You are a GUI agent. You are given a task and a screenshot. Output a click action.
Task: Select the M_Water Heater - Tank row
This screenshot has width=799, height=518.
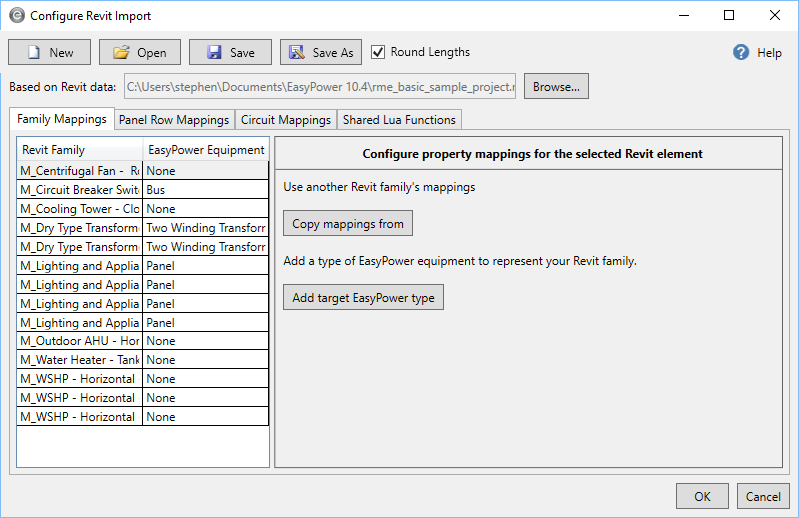point(80,360)
